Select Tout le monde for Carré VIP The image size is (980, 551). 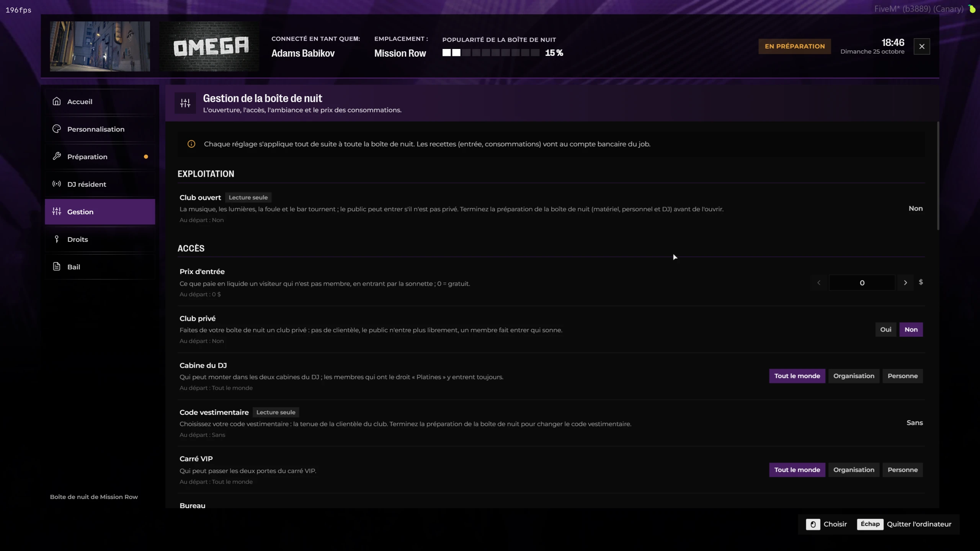coord(797,470)
